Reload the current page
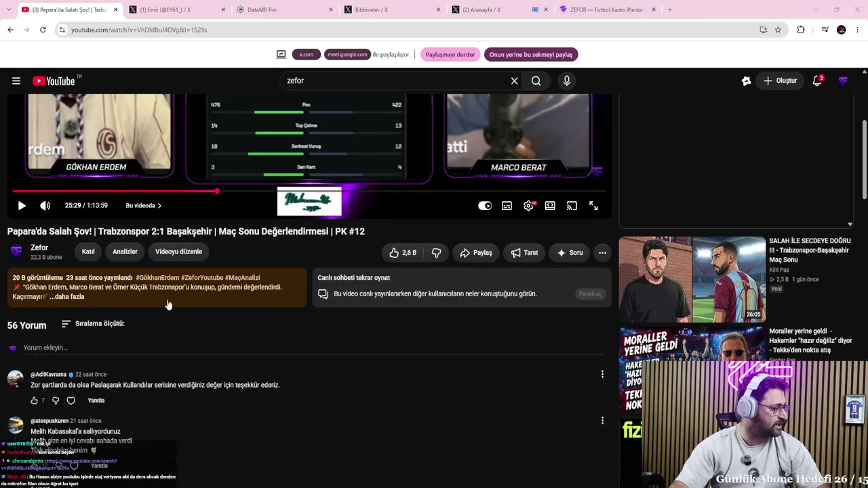The image size is (868, 488). click(x=43, y=30)
